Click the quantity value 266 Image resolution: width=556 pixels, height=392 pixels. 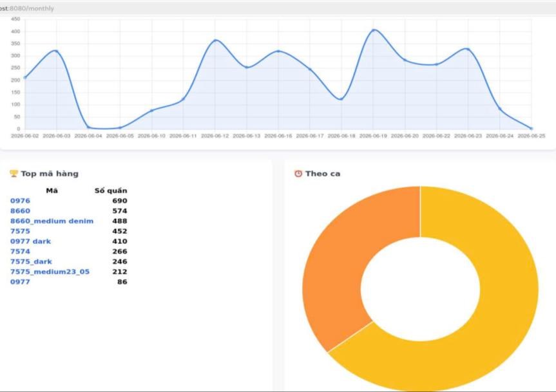tap(120, 252)
